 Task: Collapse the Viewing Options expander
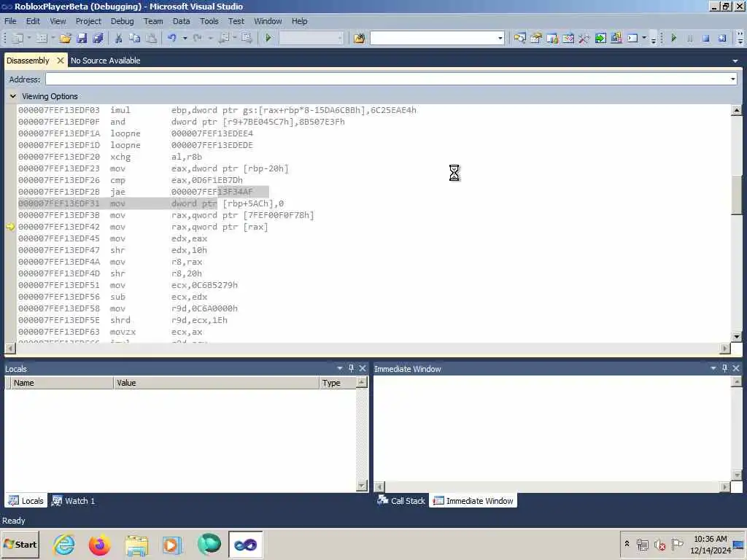click(13, 96)
